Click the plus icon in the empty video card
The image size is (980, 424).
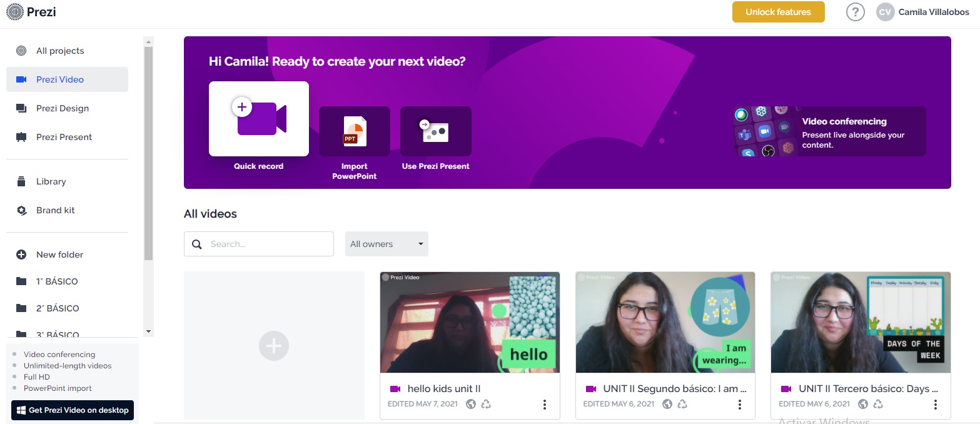(x=274, y=346)
